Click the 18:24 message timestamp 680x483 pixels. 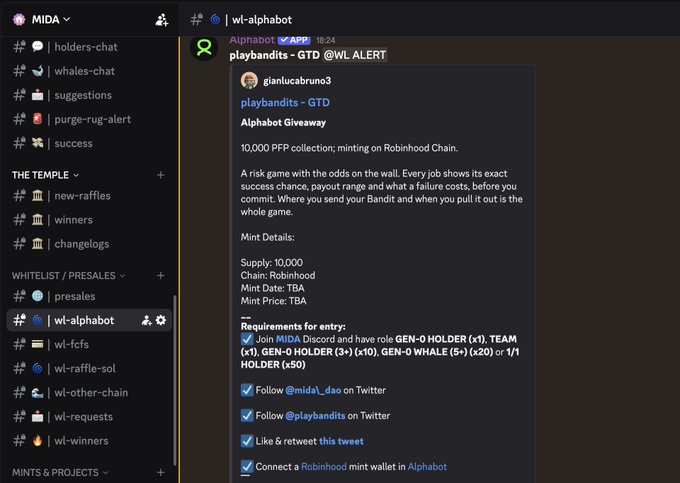tap(326, 40)
